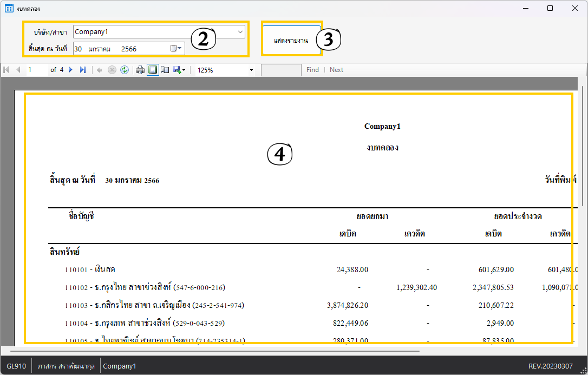
Task: Click the vertical report scrollbar
Action: pyautogui.click(x=583, y=146)
